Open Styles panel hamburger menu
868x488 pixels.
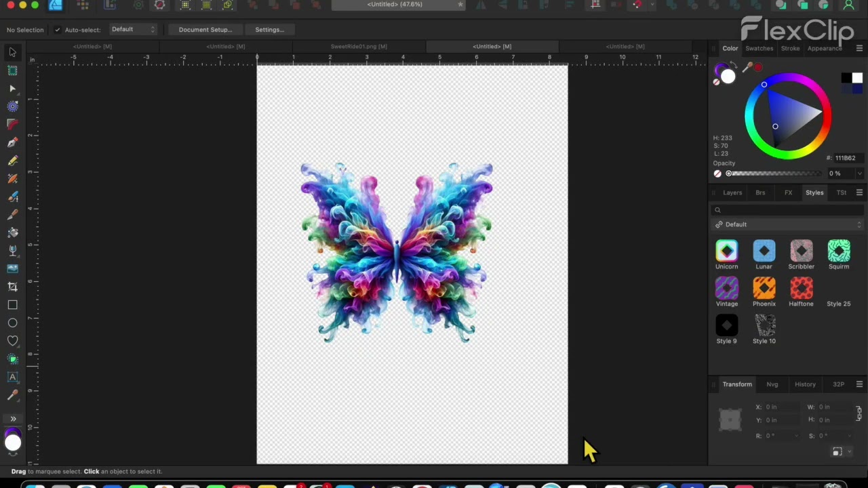859,192
